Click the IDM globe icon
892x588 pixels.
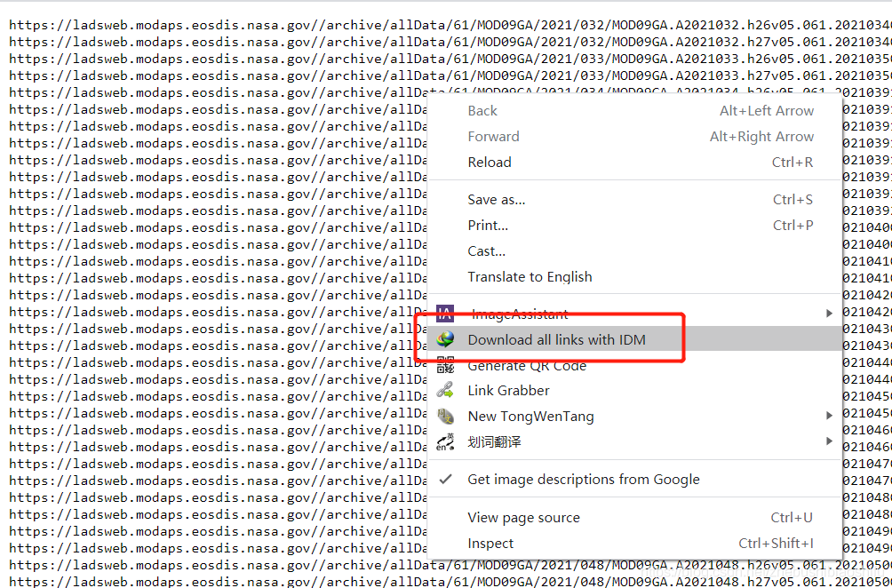pyautogui.click(x=445, y=339)
